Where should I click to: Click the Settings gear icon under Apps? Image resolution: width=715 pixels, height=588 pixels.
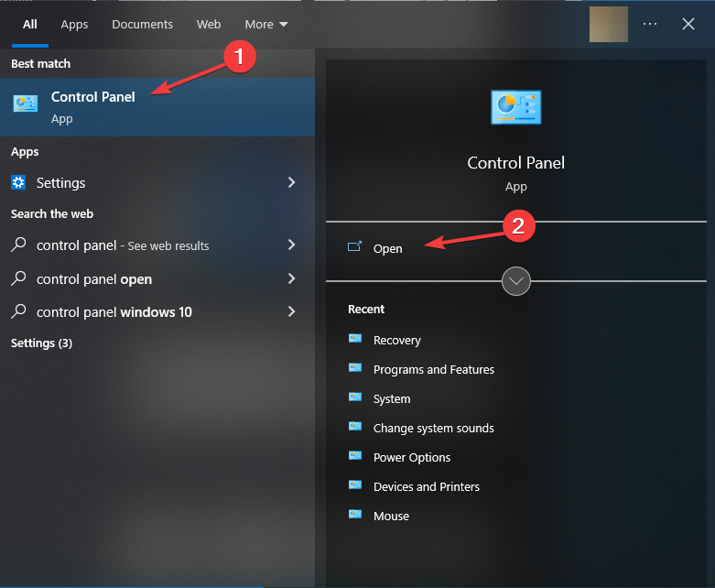point(18,182)
